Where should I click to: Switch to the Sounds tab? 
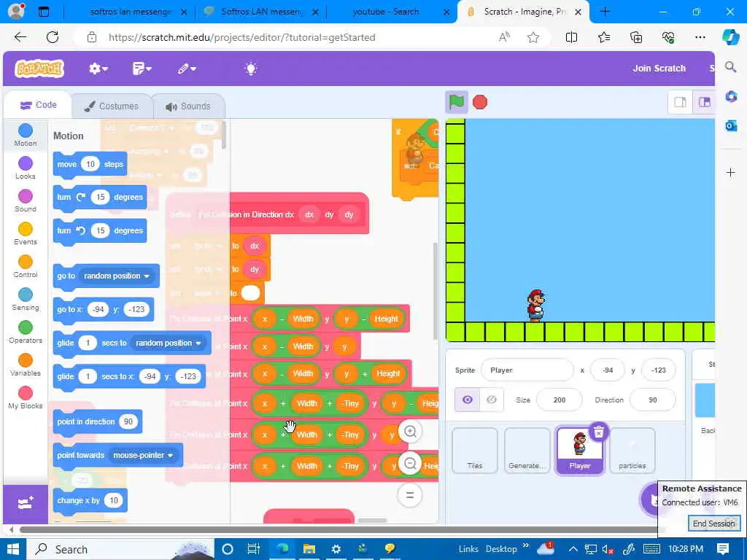[x=188, y=106]
